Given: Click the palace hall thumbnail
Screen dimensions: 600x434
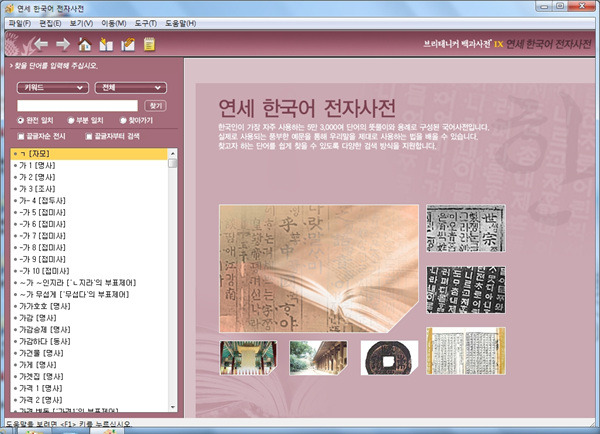Looking at the screenshot, I should point(248,358).
